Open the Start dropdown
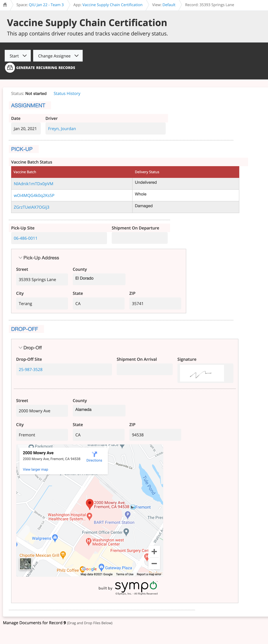This screenshot has width=268, height=644. (x=18, y=56)
